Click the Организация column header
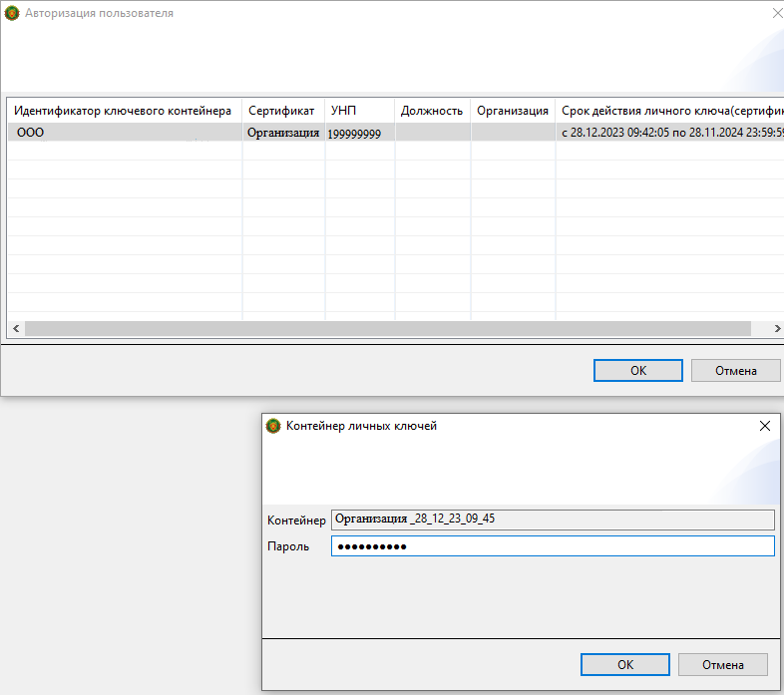Viewport: 784px width, 695px height. coord(512,111)
